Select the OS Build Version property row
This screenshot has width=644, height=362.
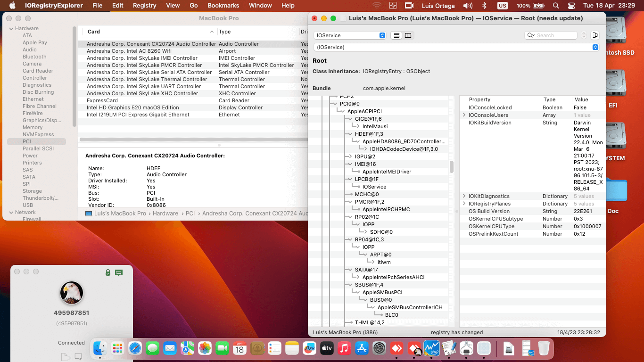[532, 211]
